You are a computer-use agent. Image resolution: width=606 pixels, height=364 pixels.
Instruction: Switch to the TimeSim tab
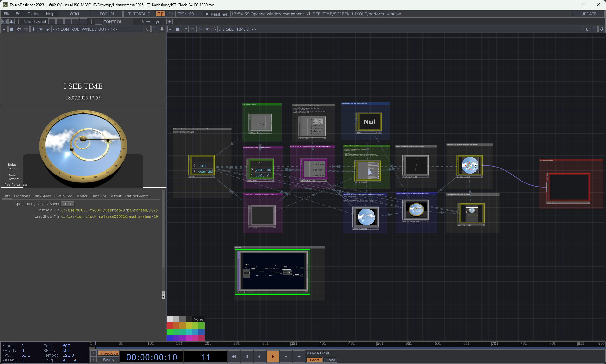pyautogui.click(x=98, y=196)
